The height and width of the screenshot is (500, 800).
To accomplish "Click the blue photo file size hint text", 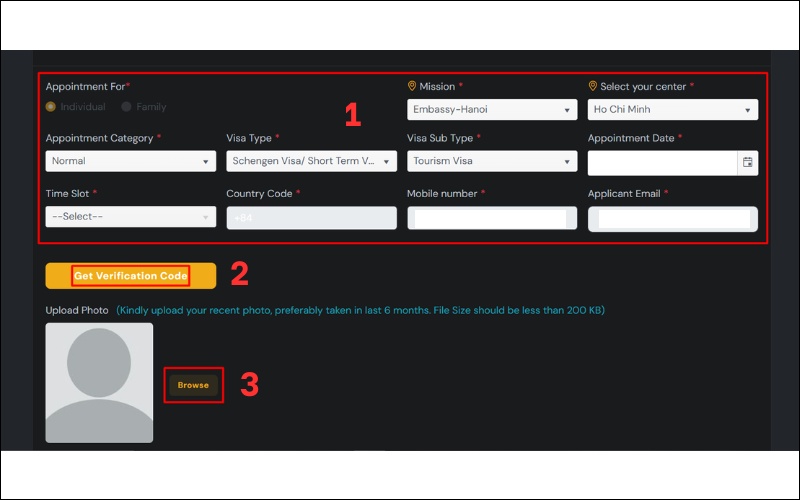I will point(360,310).
